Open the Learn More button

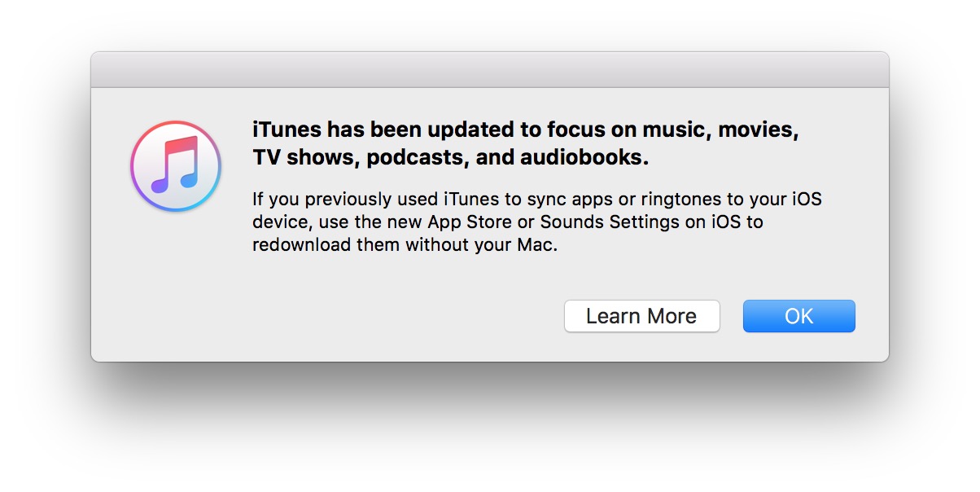tap(641, 316)
